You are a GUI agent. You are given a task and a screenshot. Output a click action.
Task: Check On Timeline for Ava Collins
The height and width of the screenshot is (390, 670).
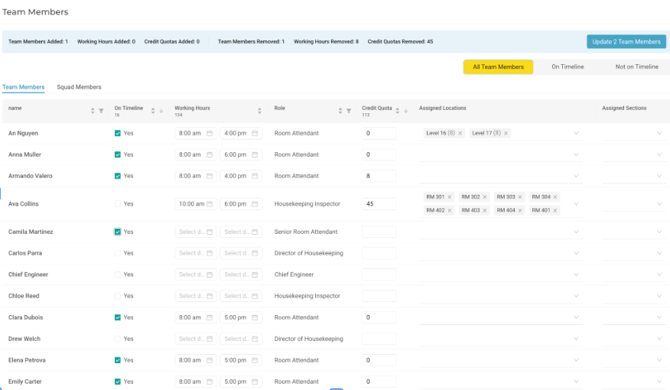coord(118,204)
